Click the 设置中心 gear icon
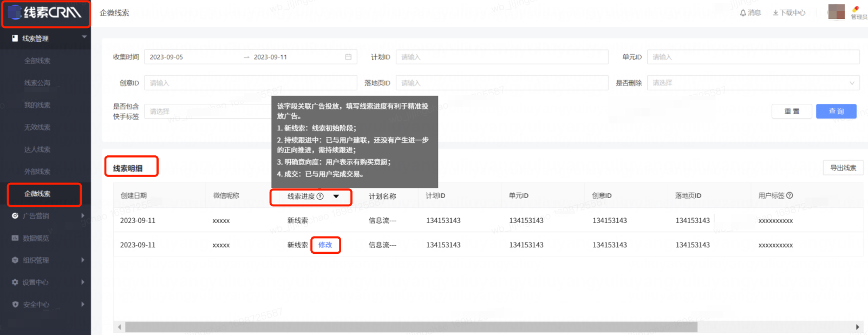 (15, 283)
